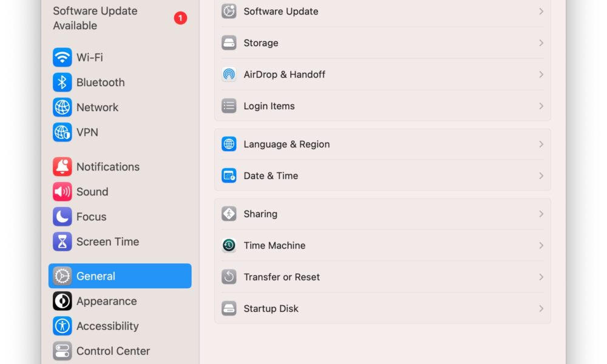Image resolution: width=607 pixels, height=364 pixels.
Task: Click the Transfer or Reset icon
Action: [x=229, y=277]
